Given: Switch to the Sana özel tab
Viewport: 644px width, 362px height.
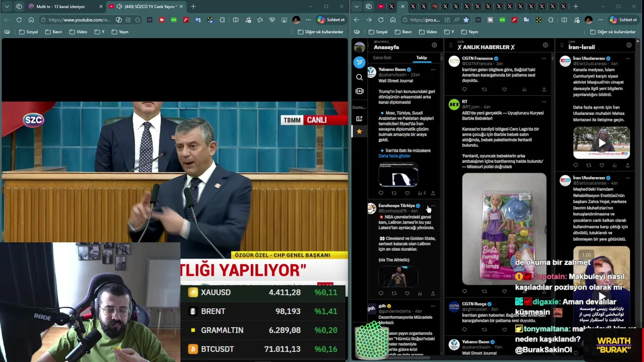Looking at the screenshot, I should 382,58.
